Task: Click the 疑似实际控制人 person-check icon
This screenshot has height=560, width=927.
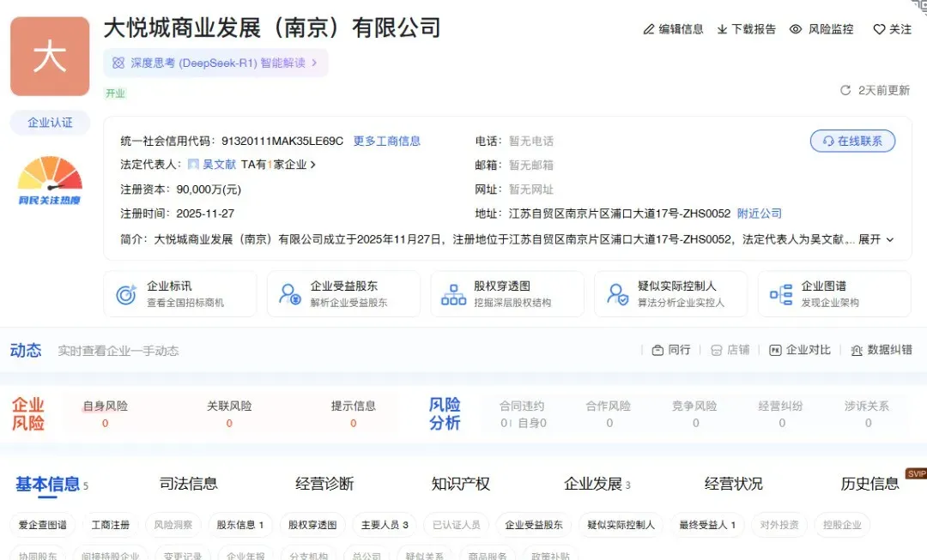Action: (x=617, y=293)
